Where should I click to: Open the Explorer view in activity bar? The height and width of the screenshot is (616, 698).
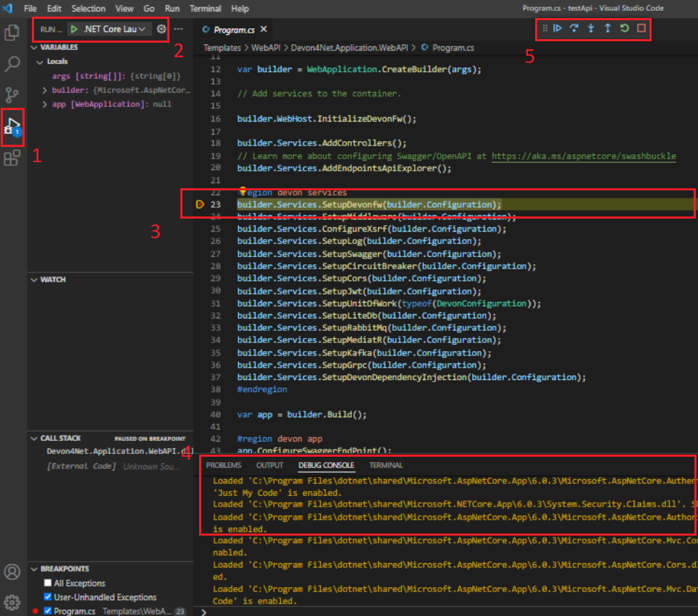point(12,33)
